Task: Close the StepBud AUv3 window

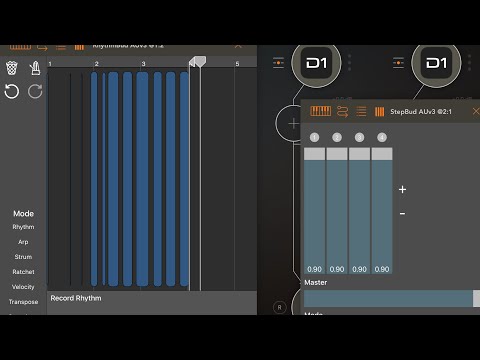Action: point(476,111)
